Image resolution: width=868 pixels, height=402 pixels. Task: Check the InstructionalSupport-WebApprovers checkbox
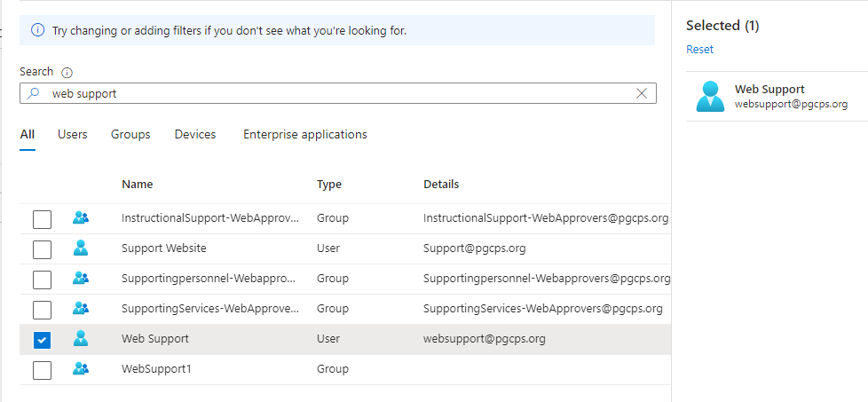click(x=42, y=219)
